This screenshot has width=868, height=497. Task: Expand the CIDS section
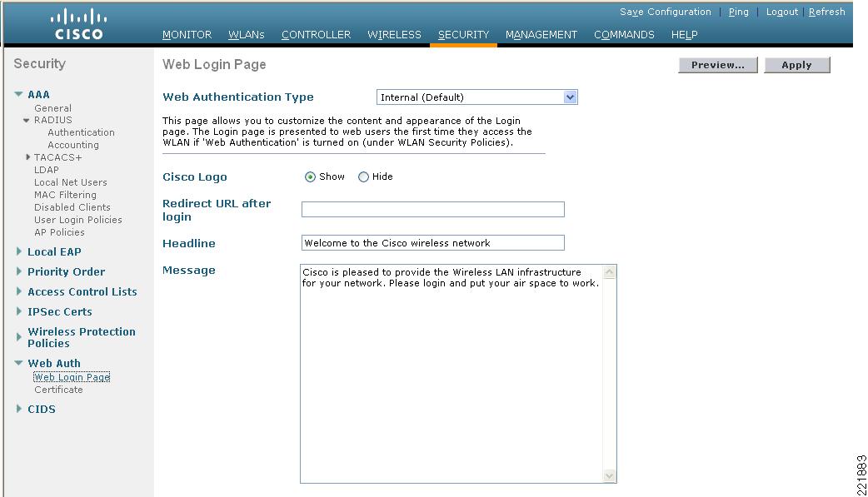coord(19,409)
